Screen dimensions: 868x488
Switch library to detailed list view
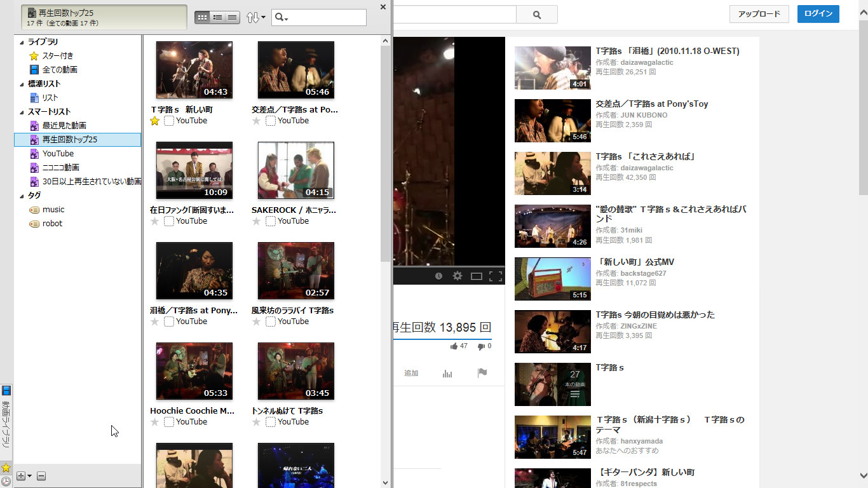pyautogui.click(x=218, y=18)
